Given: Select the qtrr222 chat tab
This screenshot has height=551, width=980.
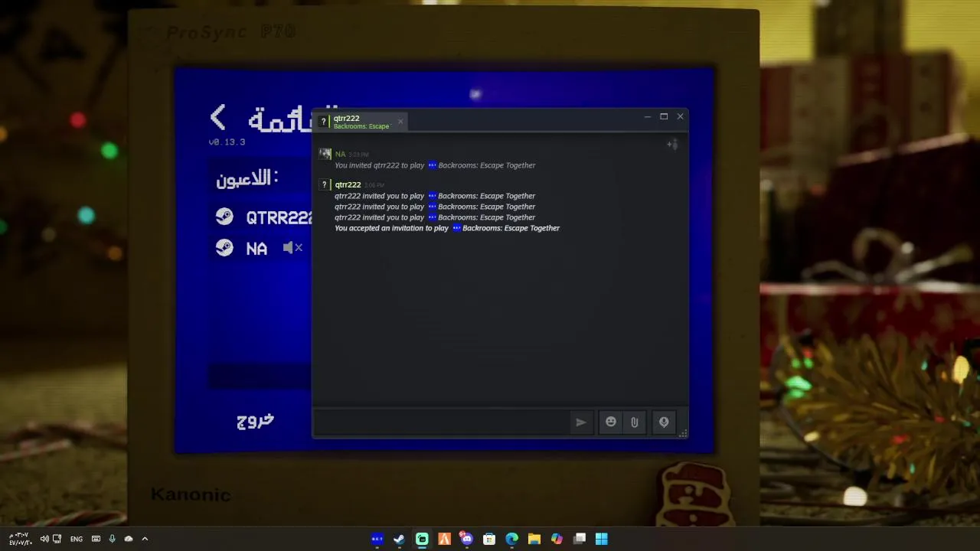Looking at the screenshot, I should coord(360,122).
